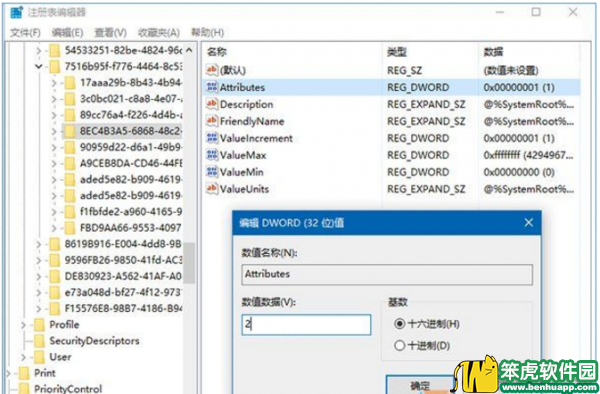600x394 pixels.
Task: Expand the User key
Action: click(x=23, y=357)
